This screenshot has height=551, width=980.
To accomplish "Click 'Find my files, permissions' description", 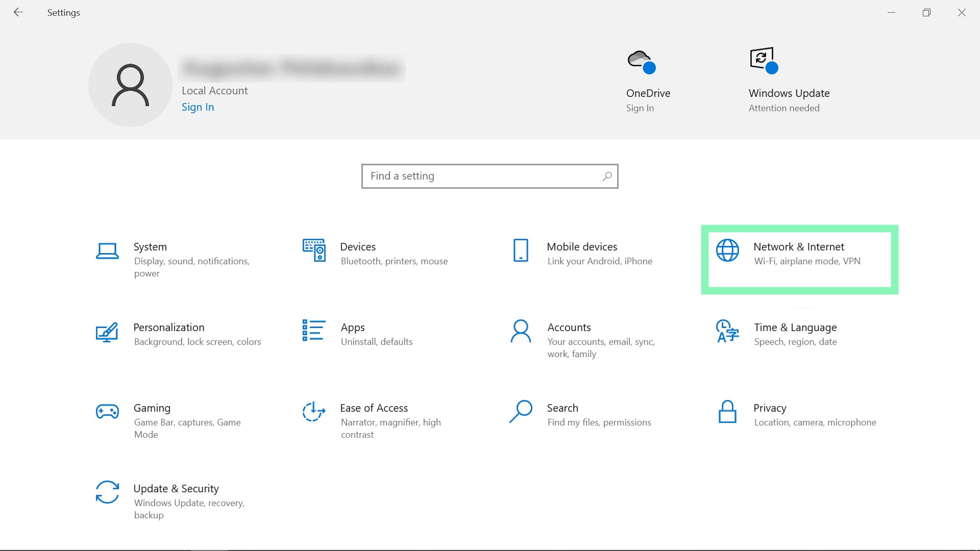I will click(599, 422).
